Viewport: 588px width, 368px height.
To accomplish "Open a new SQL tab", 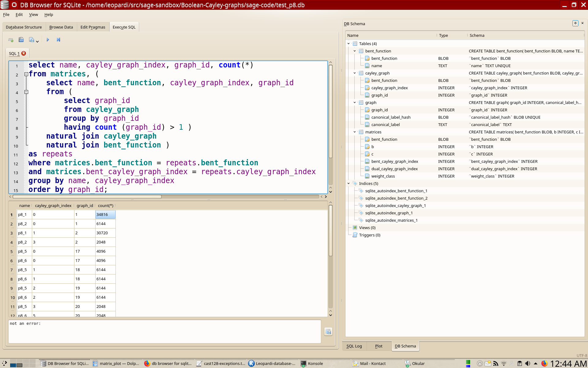I will [11, 40].
